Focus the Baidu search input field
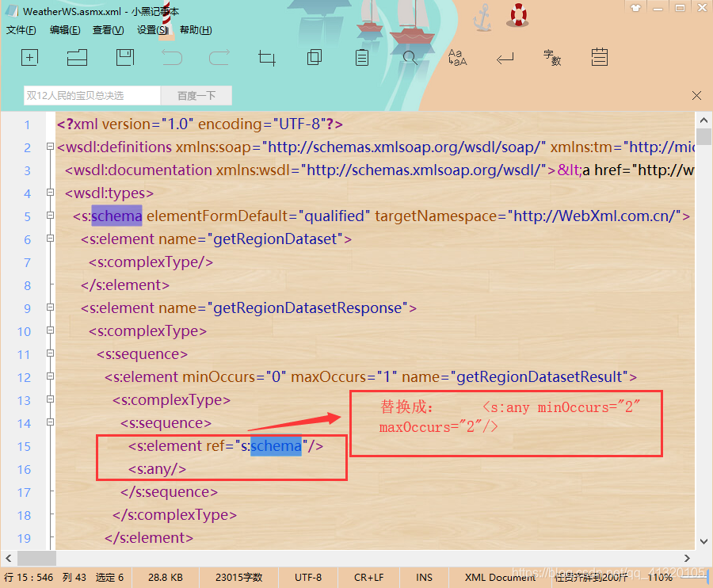Image resolution: width=713 pixels, height=588 pixels. click(93, 96)
